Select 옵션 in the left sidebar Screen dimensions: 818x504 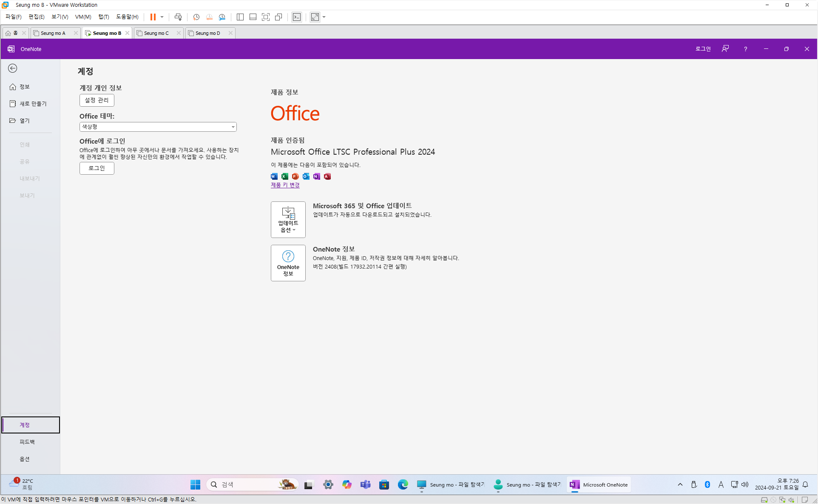point(25,459)
